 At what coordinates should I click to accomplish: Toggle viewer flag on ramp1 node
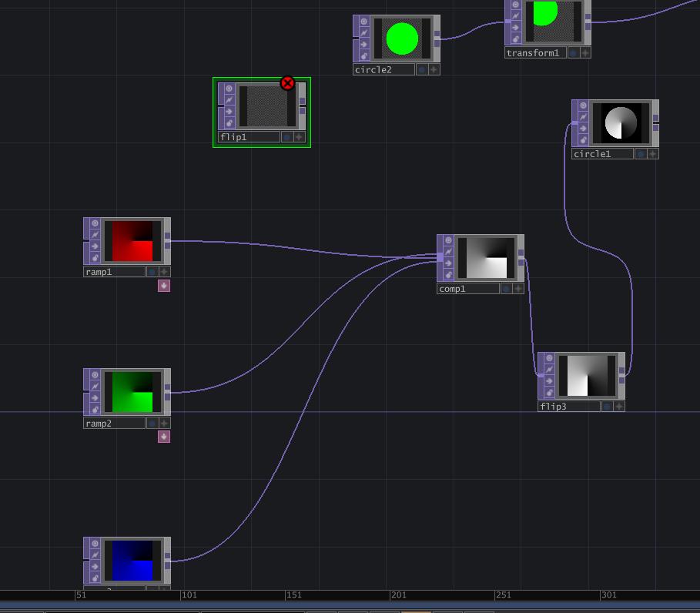95,223
